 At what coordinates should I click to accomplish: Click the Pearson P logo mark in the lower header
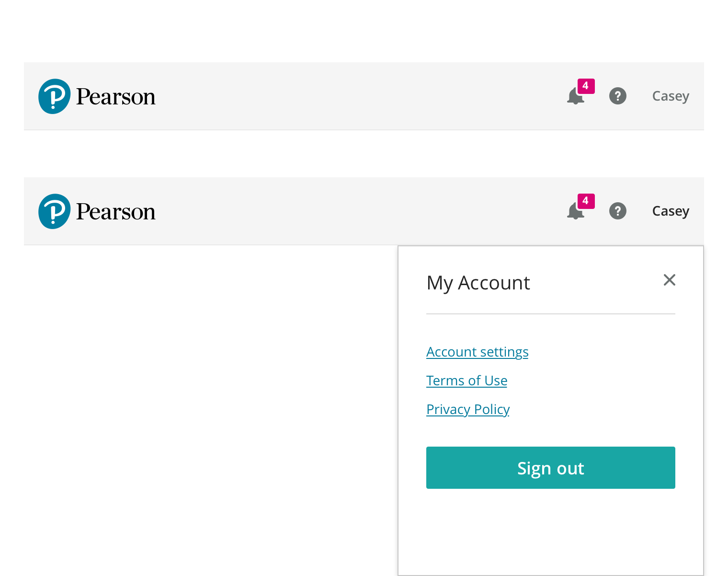[54, 211]
